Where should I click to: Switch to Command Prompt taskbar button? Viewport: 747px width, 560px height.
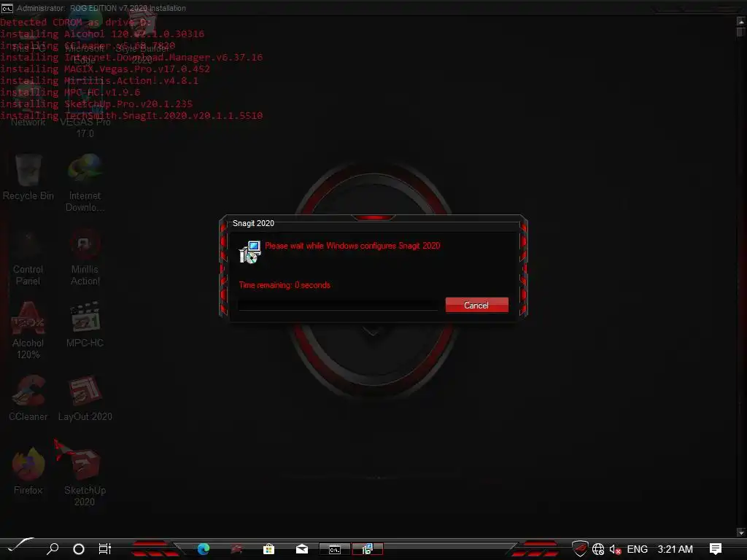pos(334,549)
